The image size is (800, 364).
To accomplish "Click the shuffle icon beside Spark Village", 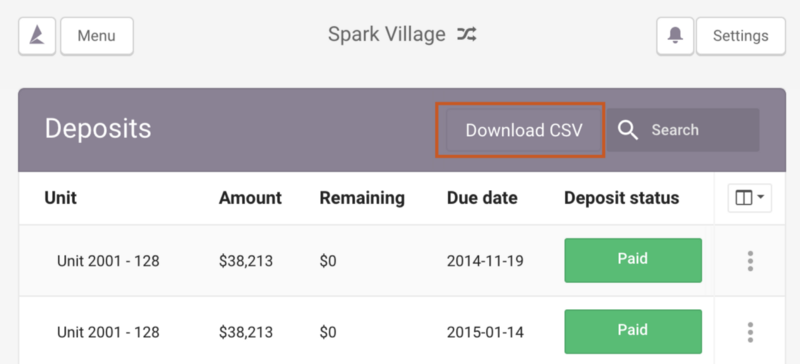I will tap(467, 35).
